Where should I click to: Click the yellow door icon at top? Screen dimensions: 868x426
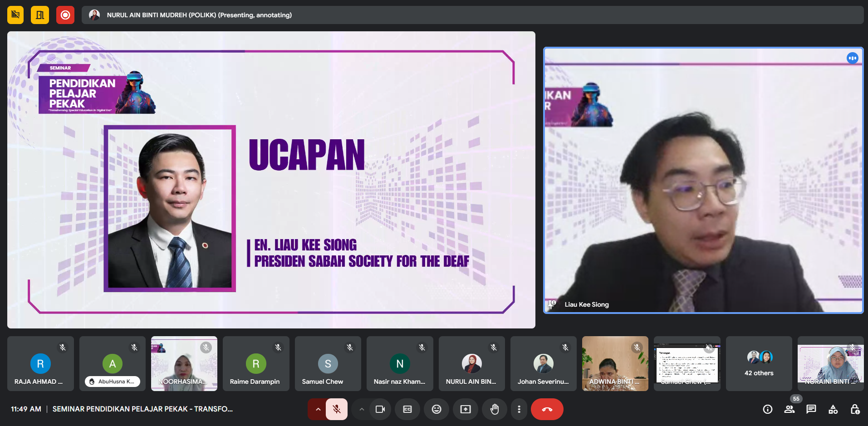click(x=40, y=15)
